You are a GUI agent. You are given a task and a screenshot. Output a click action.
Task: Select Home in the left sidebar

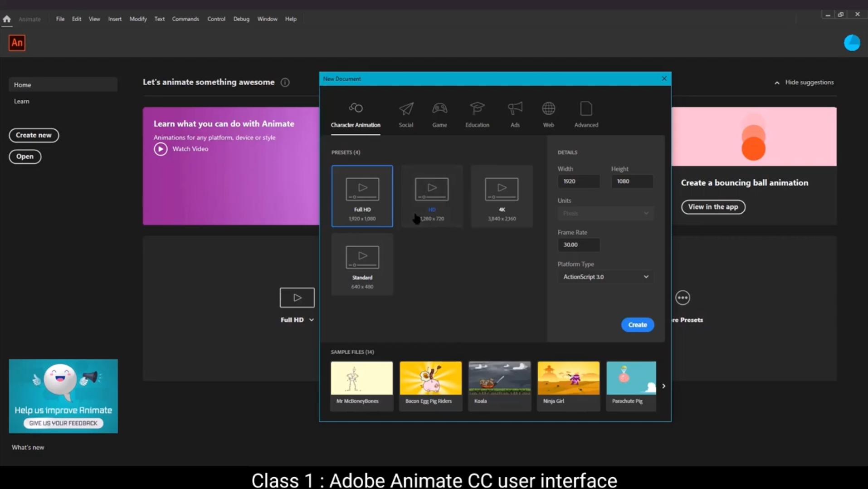click(x=63, y=85)
